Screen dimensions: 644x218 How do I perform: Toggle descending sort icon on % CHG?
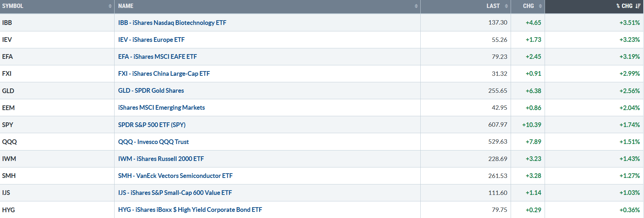click(x=638, y=6)
